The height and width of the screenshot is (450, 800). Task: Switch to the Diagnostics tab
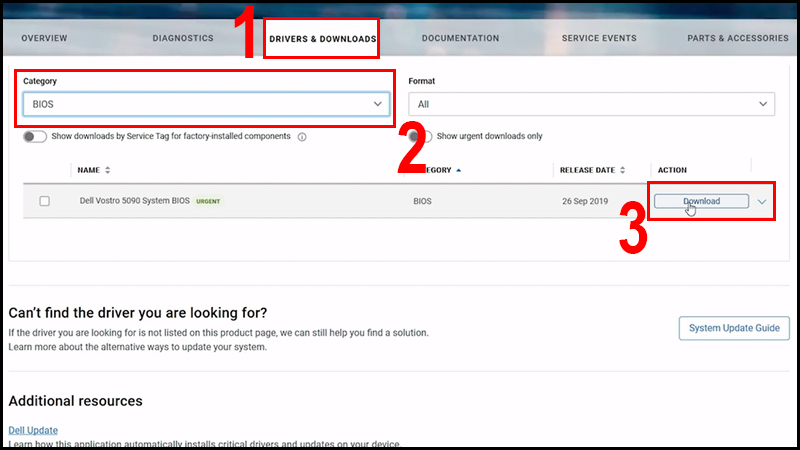tap(183, 38)
